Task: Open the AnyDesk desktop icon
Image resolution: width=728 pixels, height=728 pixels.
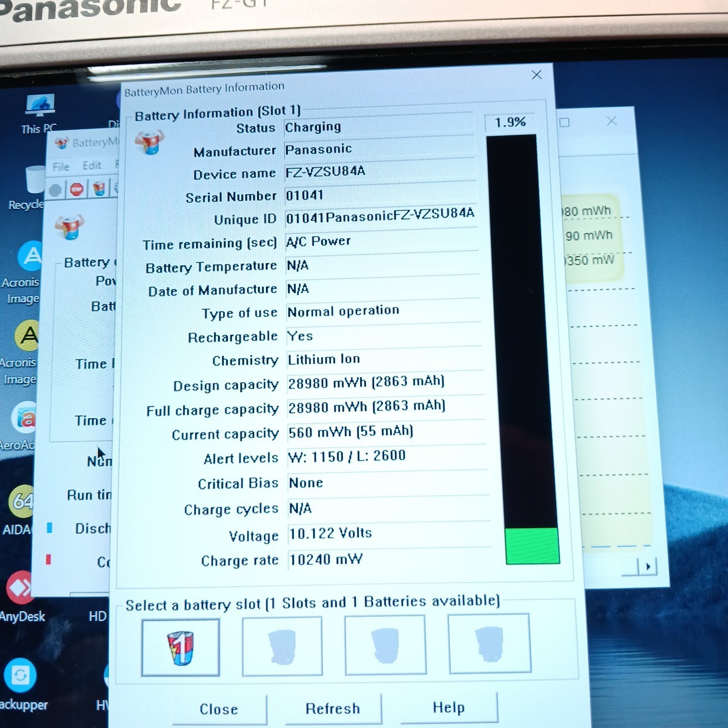Action: click(x=21, y=597)
